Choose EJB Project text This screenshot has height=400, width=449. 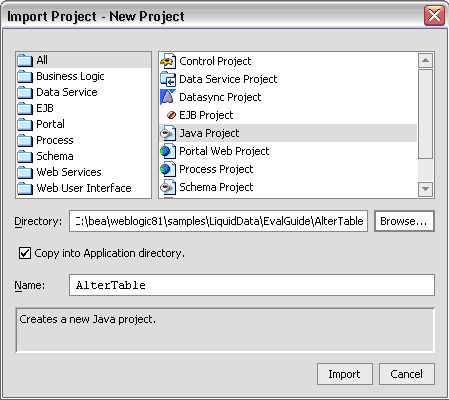pyautogui.click(x=206, y=115)
